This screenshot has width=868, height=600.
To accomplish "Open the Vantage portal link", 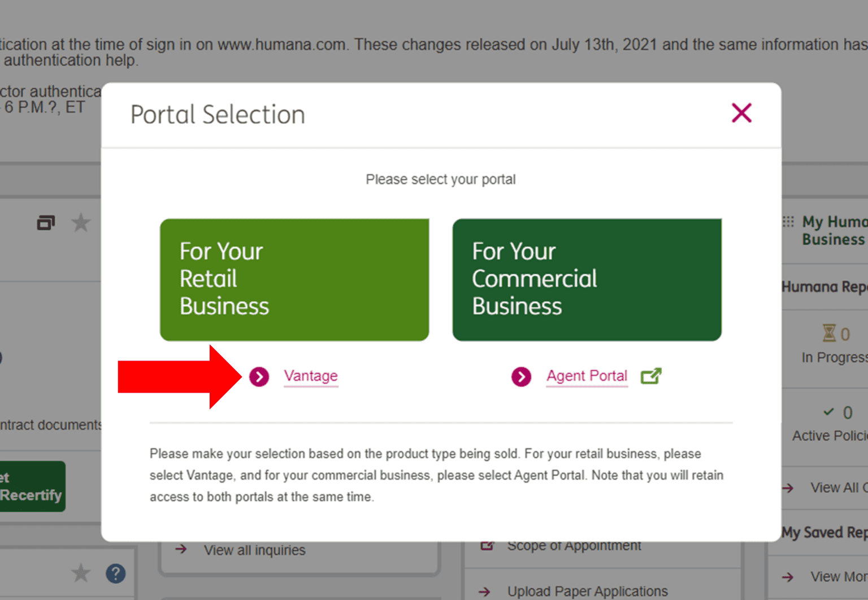I will click(x=310, y=376).
